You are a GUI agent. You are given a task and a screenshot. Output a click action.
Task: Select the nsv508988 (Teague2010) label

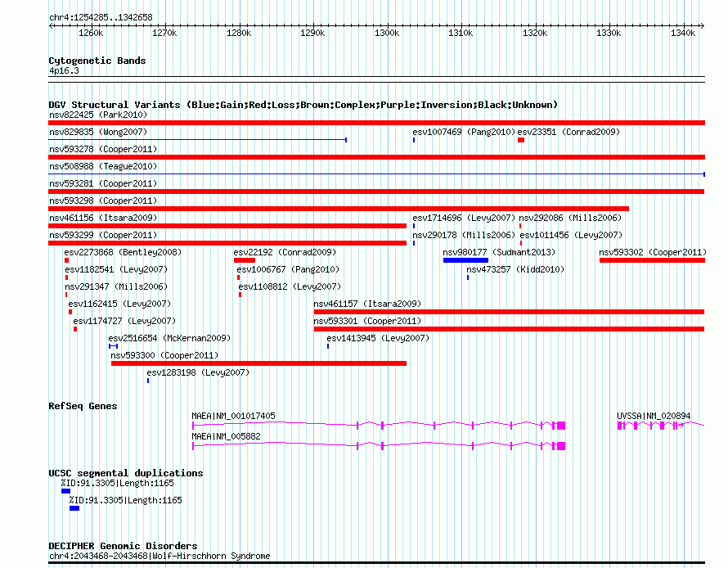click(x=103, y=166)
